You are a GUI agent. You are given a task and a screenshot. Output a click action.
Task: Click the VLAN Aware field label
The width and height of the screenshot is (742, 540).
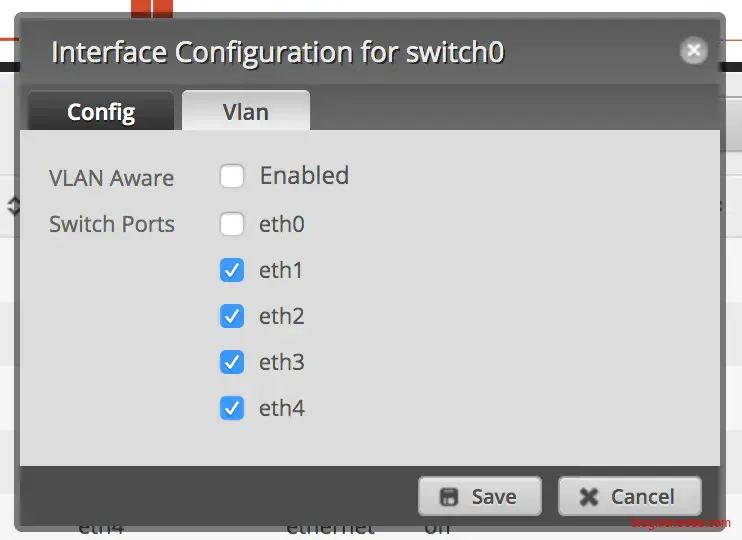(111, 178)
